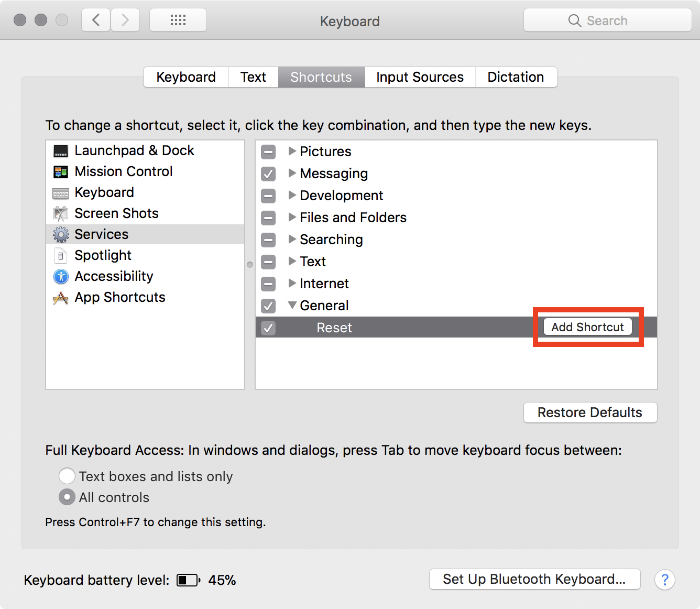Select Accessibility in category list
This screenshot has width=700, height=609.
145,277
